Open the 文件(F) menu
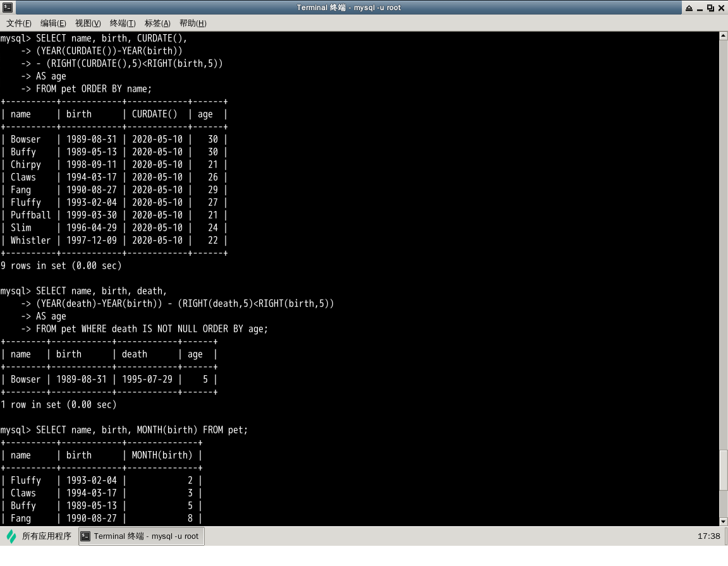This screenshot has width=728, height=566. point(19,23)
